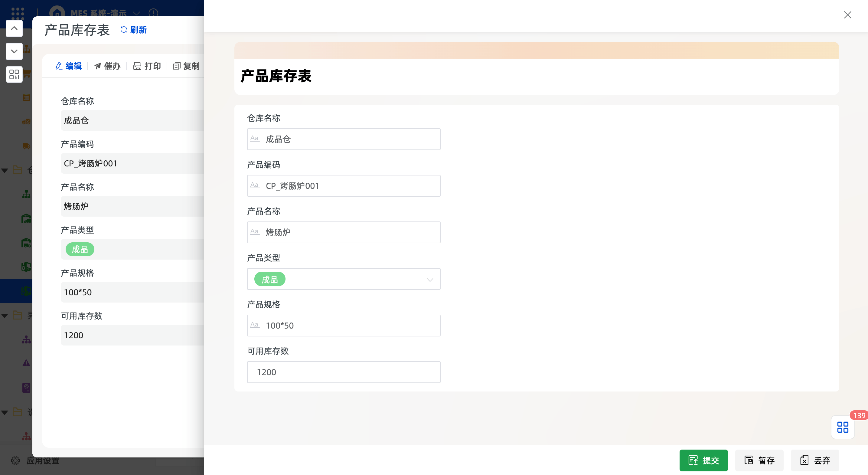
Task: Discard changes with 丢弃 button
Action: tap(815, 460)
